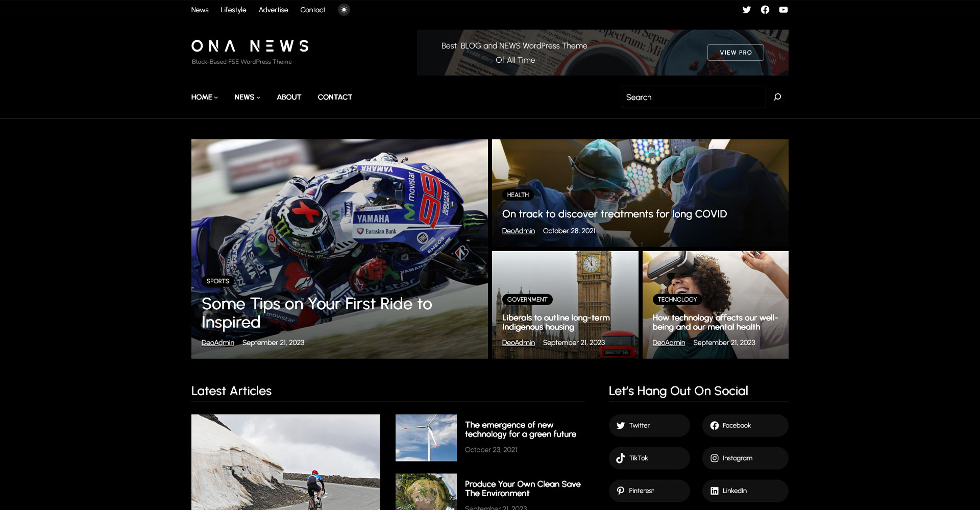Open the TECHNOLOGY category tag
This screenshot has height=510, width=980.
pos(677,300)
